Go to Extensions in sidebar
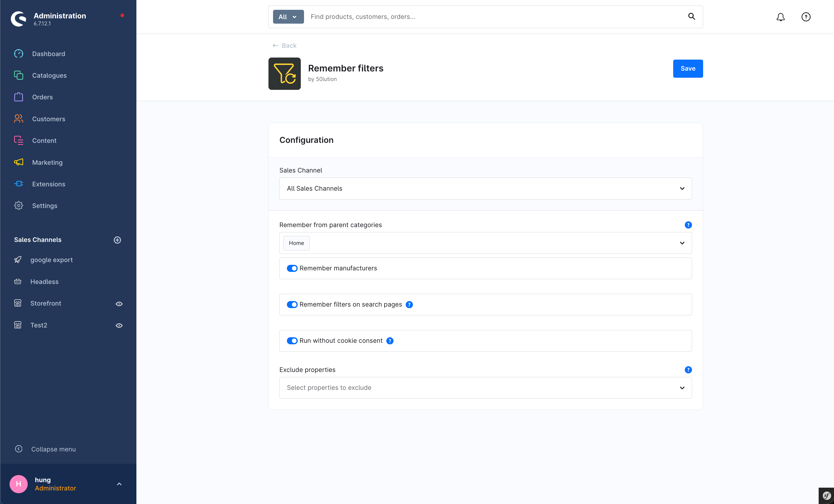The width and height of the screenshot is (834, 504). point(48,184)
